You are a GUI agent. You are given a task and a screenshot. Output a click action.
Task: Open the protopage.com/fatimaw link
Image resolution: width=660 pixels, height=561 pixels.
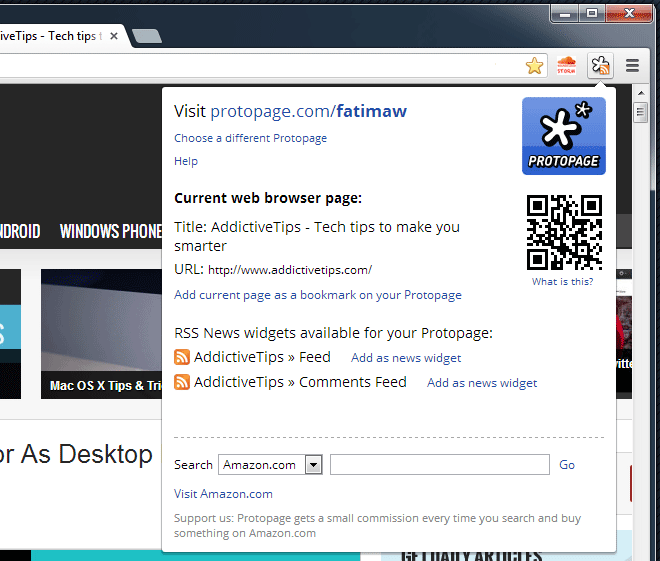coord(309,111)
